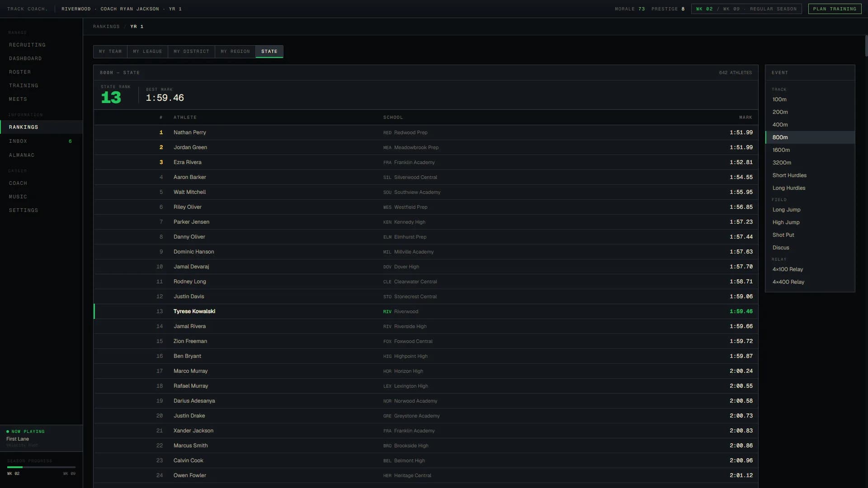Select the 200m event
Viewport: 868px width, 488px height.
tap(810, 112)
